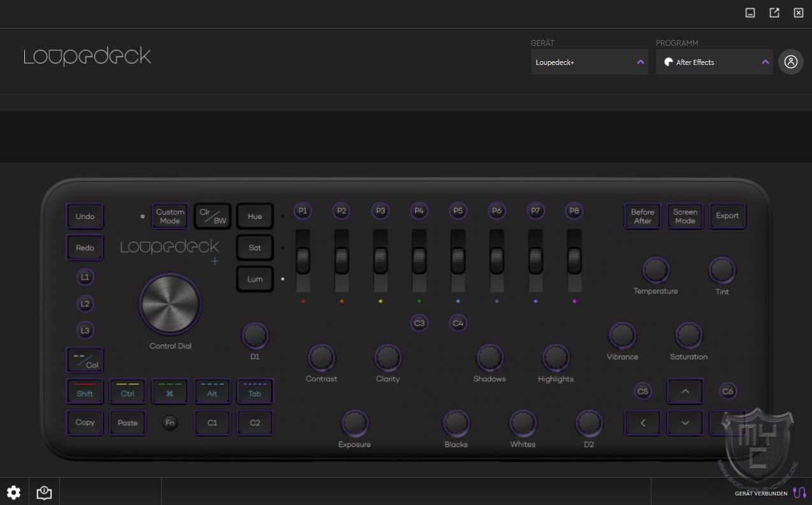Select the green color wheel slider
The width and height of the screenshot is (812, 505).
coord(419,260)
